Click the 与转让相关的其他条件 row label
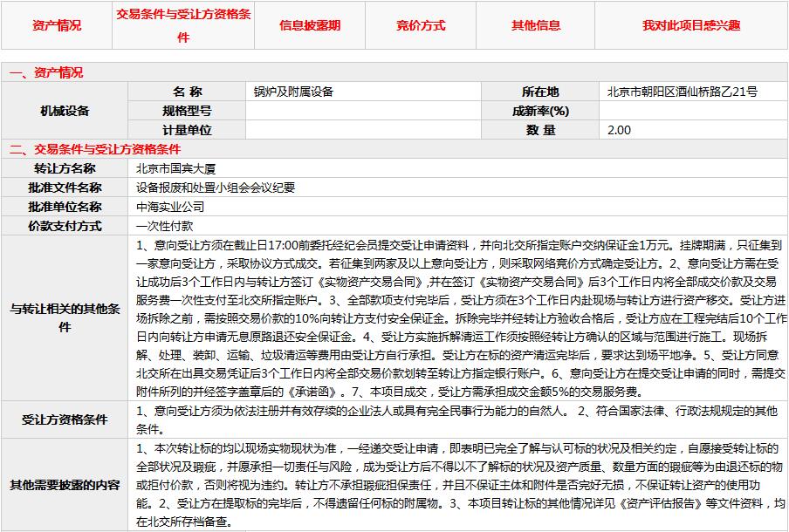 tap(65, 317)
